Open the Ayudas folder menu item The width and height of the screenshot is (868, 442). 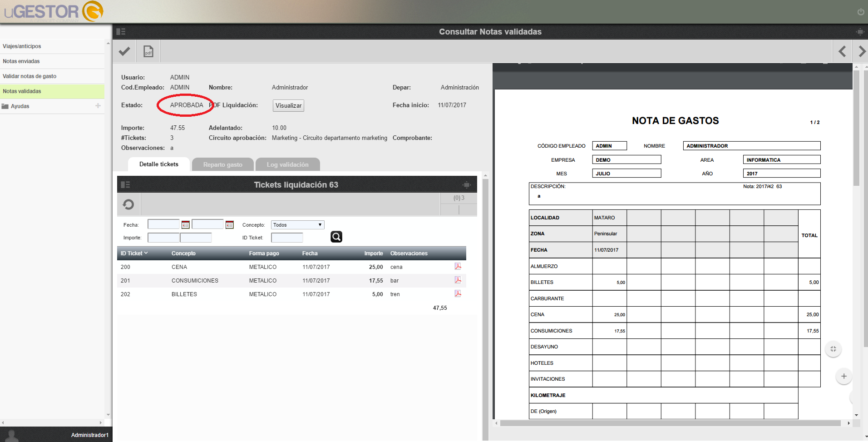pyautogui.click(x=52, y=106)
